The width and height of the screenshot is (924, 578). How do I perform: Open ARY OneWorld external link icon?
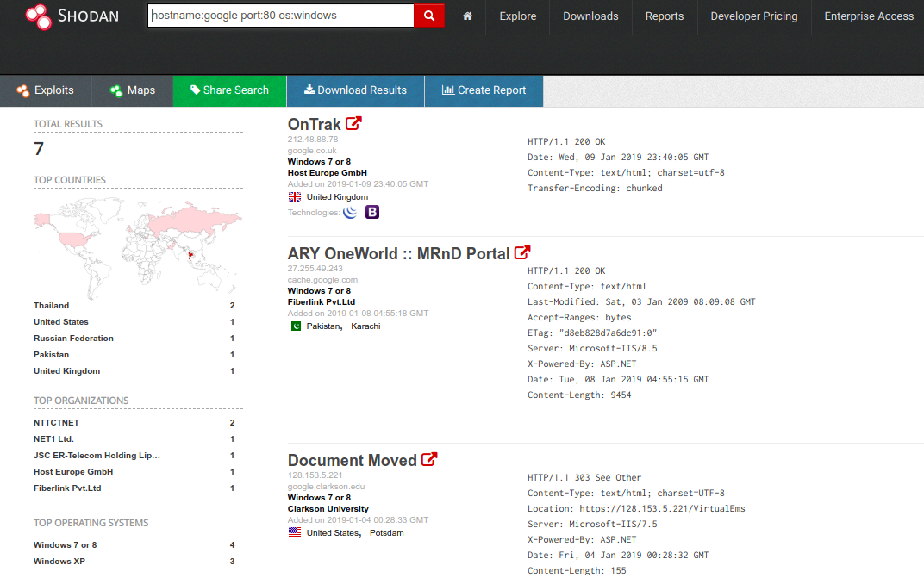[x=522, y=252]
